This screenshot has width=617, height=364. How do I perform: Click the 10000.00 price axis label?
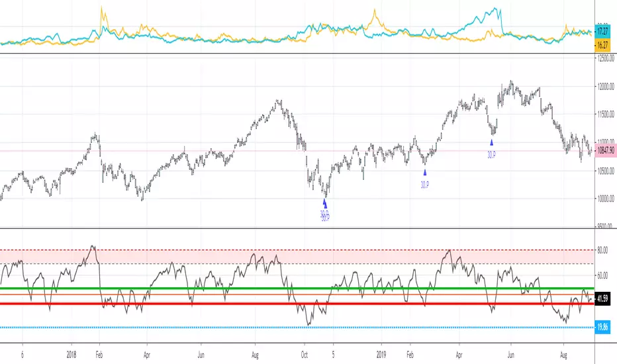click(x=606, y=199)
